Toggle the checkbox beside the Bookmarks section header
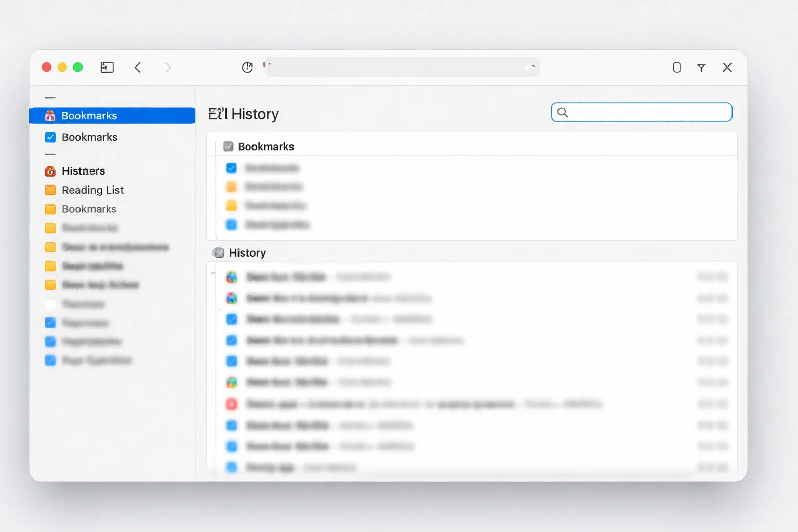The height and width of the screenshot is (532, 798). pyautogui.click(x=229, y=147)
